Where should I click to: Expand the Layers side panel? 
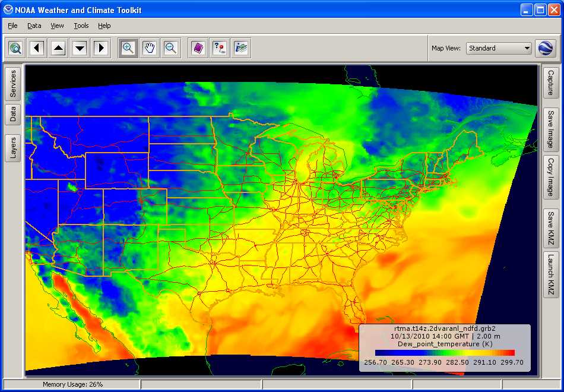[13, 148]
